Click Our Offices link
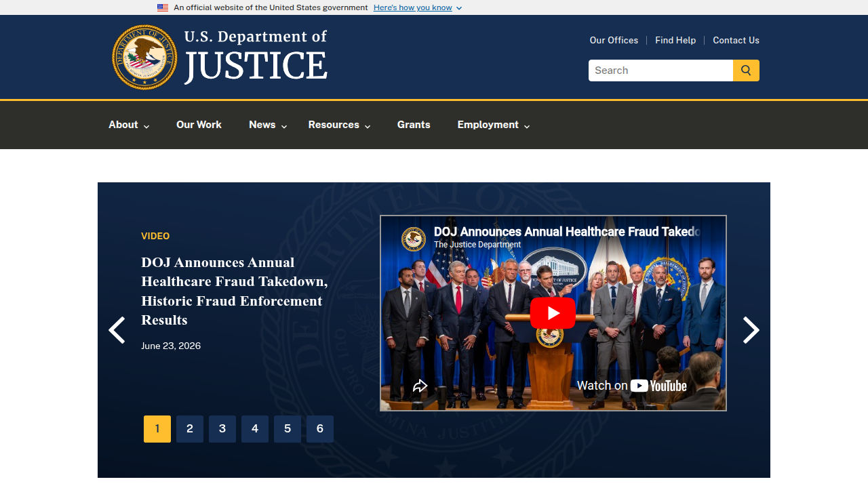Viewport: 868px width, 488px height. (614, 40)
